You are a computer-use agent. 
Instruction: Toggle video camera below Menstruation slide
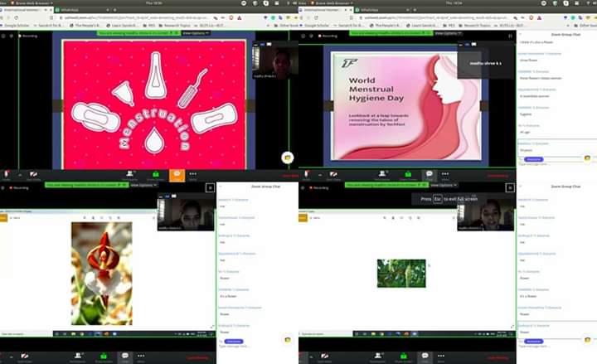[34, 175]
